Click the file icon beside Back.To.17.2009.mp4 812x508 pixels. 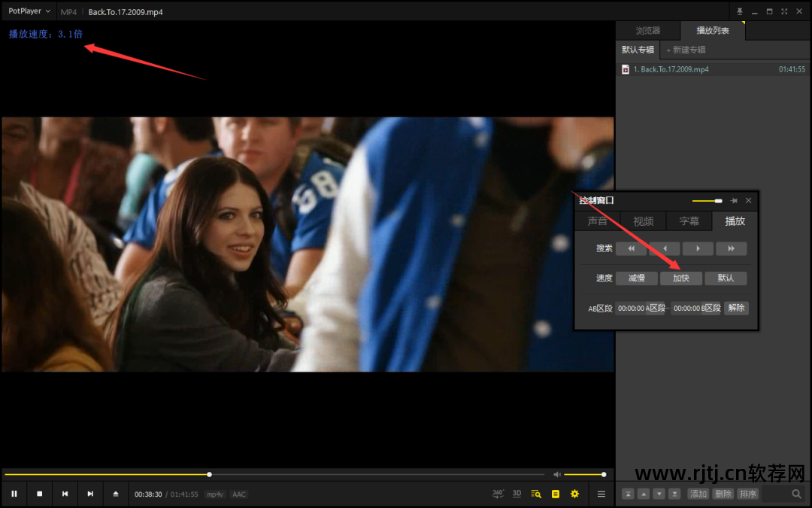coord(625,69)
